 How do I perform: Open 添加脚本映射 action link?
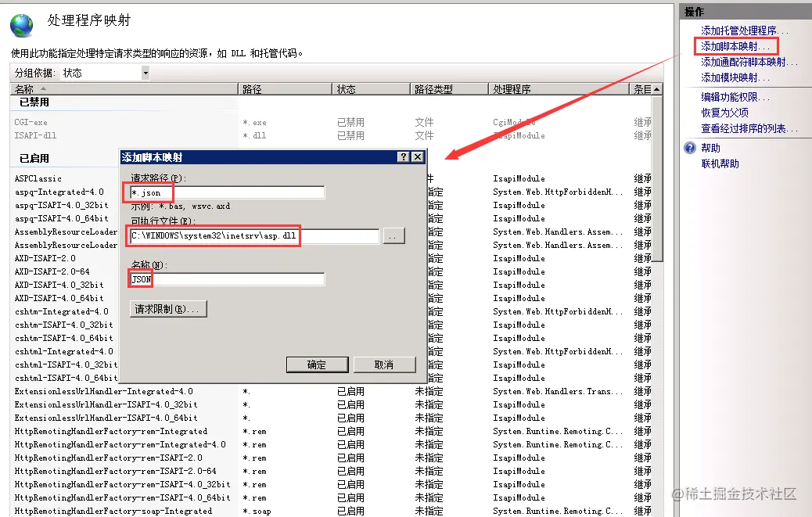click(x=735, y=46)
